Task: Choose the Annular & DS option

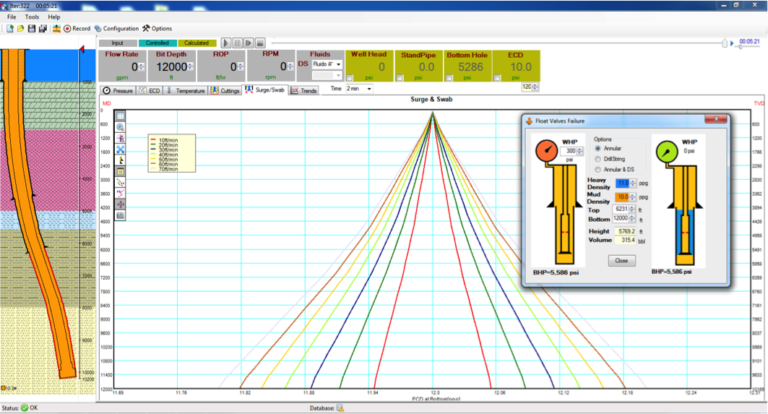Action: point(599,168)
